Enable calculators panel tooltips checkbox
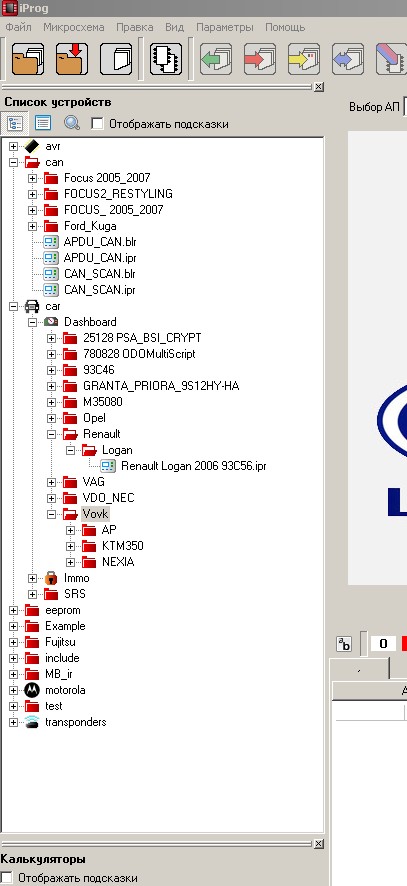 (x=6, y=878)
